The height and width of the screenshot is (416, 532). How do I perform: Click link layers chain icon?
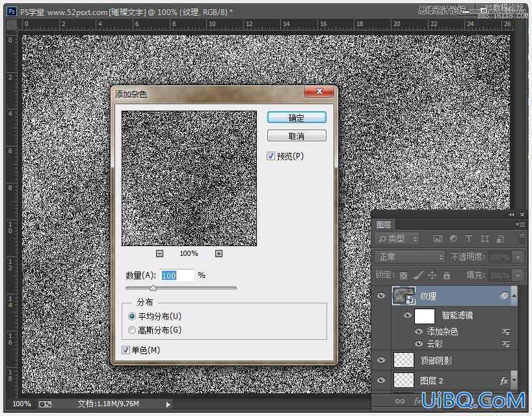400,402
